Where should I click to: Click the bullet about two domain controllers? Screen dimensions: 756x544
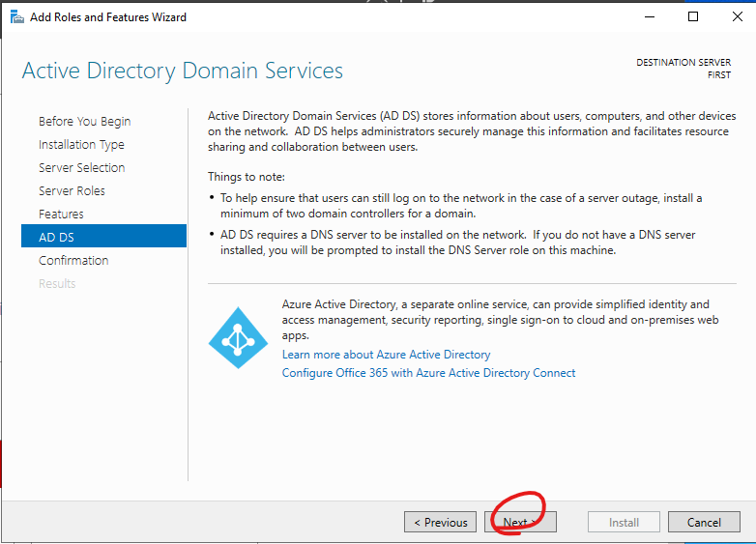point(461,206)
